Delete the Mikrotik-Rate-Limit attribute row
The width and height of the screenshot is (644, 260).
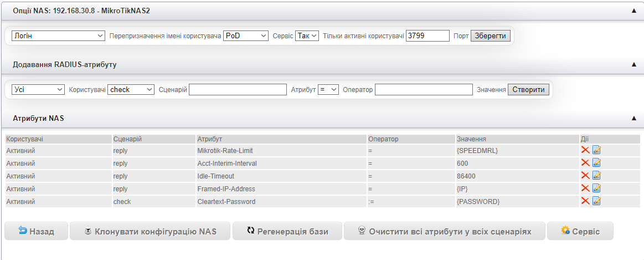(585, 150)
